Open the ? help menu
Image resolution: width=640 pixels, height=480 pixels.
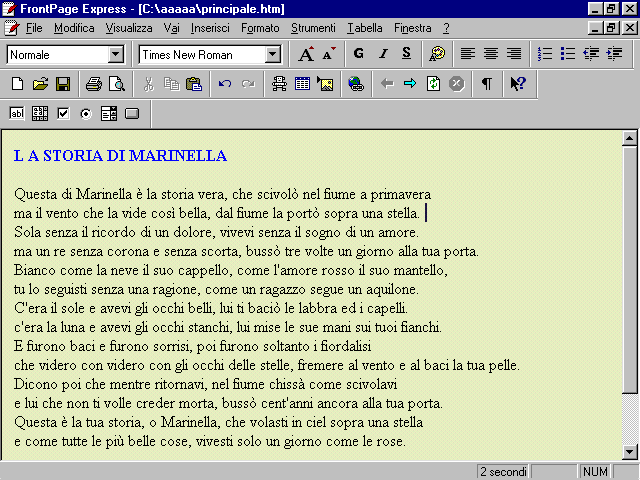coord(446,28)
